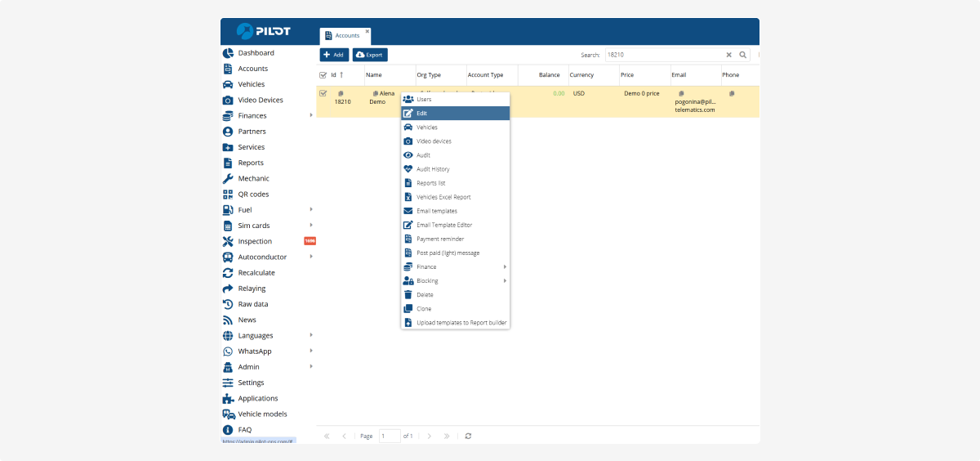Screen dimensions: 980x461
Task: Click the Mechanic wrench icon
Action: (x=228, y=179)
